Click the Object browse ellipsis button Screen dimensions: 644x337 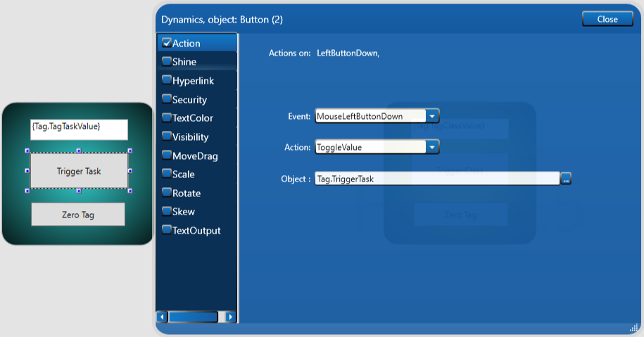pos(566,179)
